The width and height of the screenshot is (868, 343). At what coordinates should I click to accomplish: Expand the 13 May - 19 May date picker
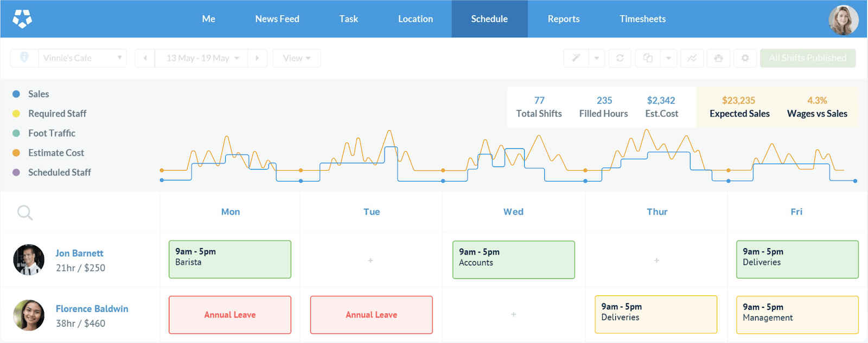point(202,58)
